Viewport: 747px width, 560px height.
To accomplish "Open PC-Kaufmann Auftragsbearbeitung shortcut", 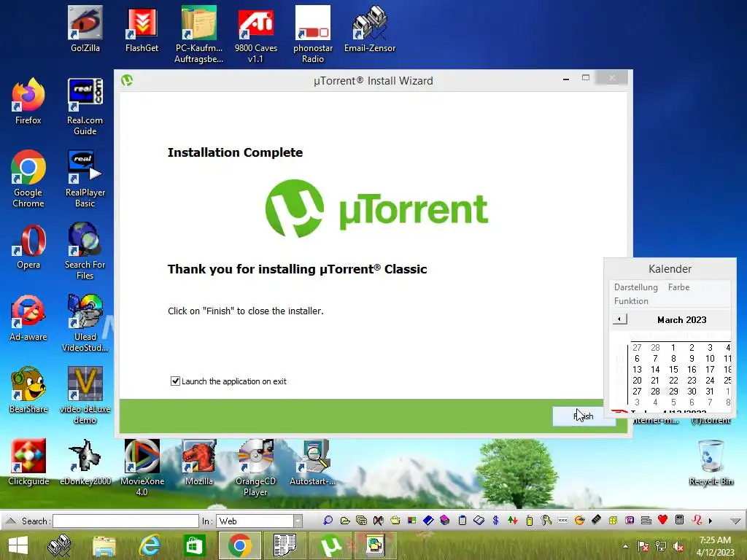I will pos(198,35).
